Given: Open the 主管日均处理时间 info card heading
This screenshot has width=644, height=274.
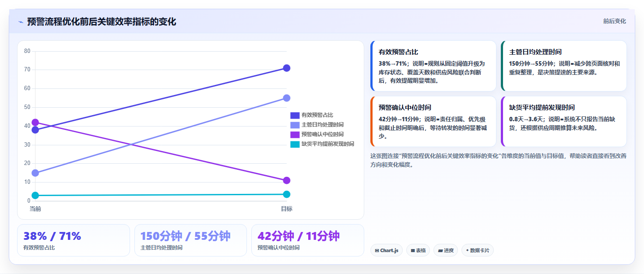Looking at the screenshot, I should pos(535,52).
